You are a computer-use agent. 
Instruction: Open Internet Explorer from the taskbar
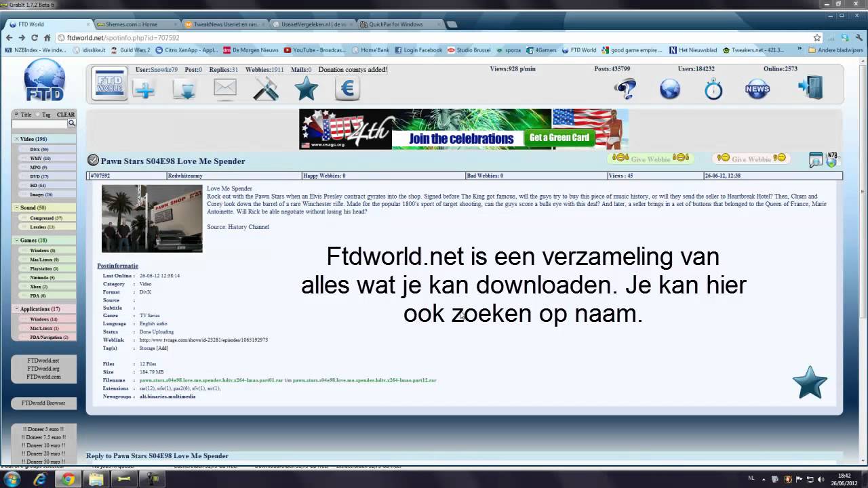(40, 479)
